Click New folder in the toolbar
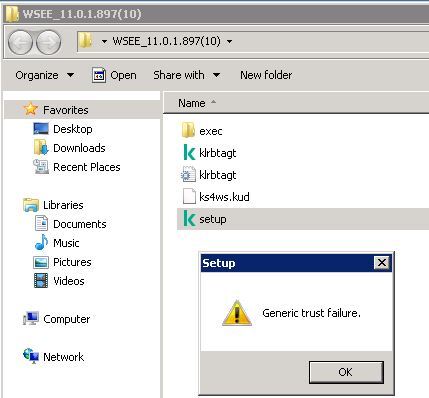Viewport: 429px width, 398px height. point(266,75)
